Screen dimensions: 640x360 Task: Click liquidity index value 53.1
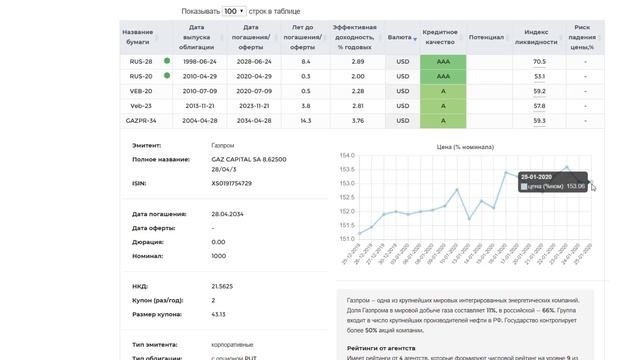(539, 76)
